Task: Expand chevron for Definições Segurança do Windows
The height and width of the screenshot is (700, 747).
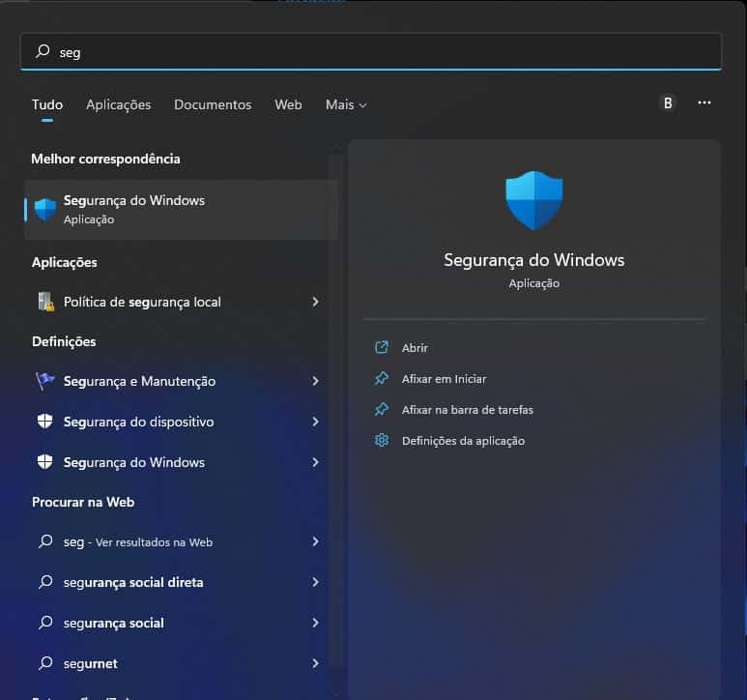Action: [x=315, y=462]
